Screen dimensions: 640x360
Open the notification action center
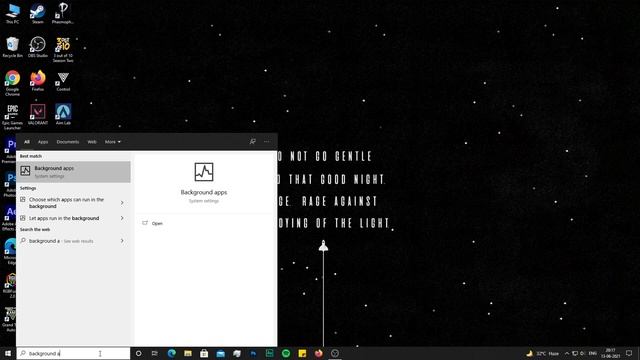coord(629,353)
